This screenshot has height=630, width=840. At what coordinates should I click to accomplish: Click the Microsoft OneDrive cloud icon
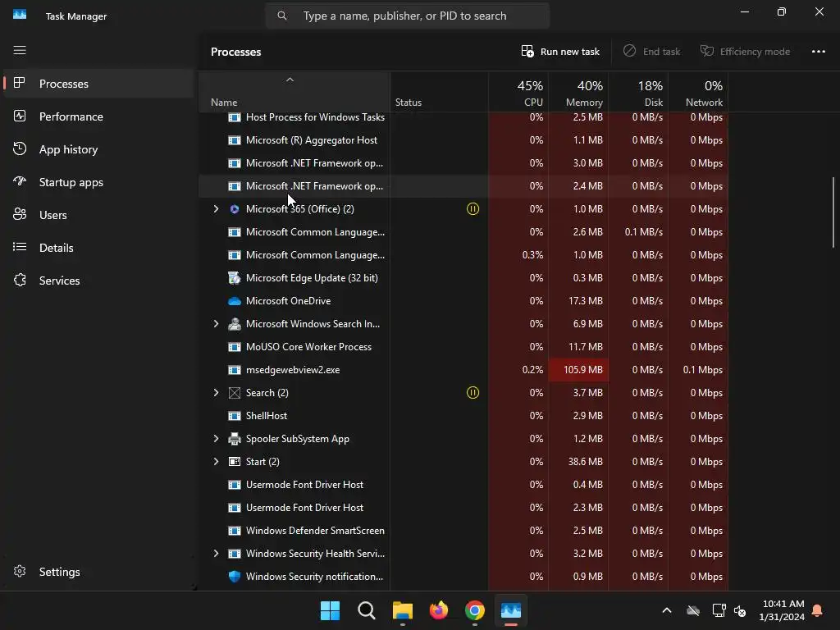pyautogui.click(x=234, y=301)
